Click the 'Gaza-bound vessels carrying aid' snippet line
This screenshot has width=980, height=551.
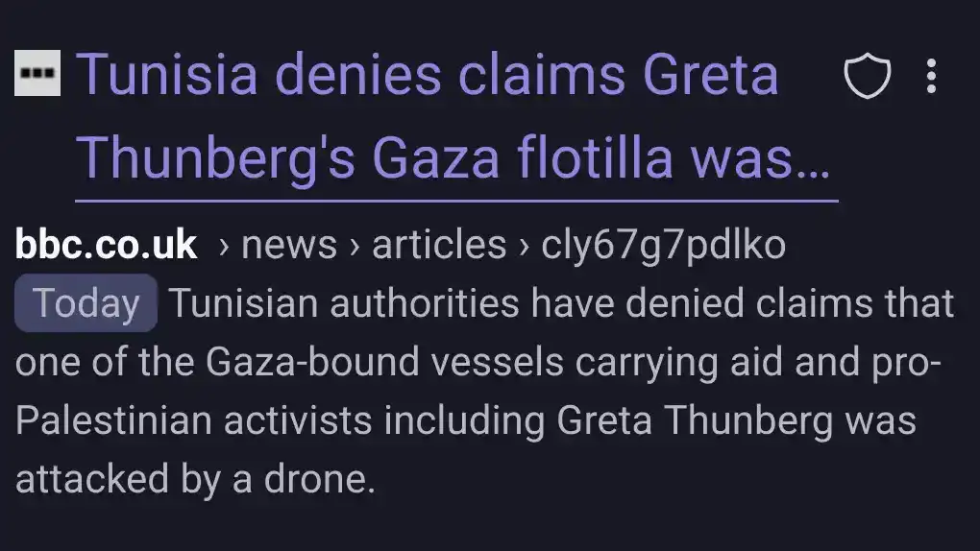pos(478,362)
